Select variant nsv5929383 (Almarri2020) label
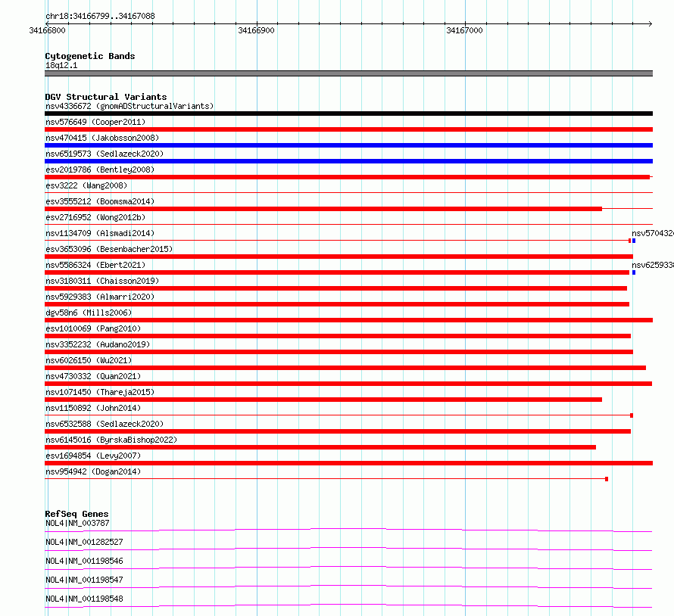Screen dimensions: 674x616 [x=100, y=297]
